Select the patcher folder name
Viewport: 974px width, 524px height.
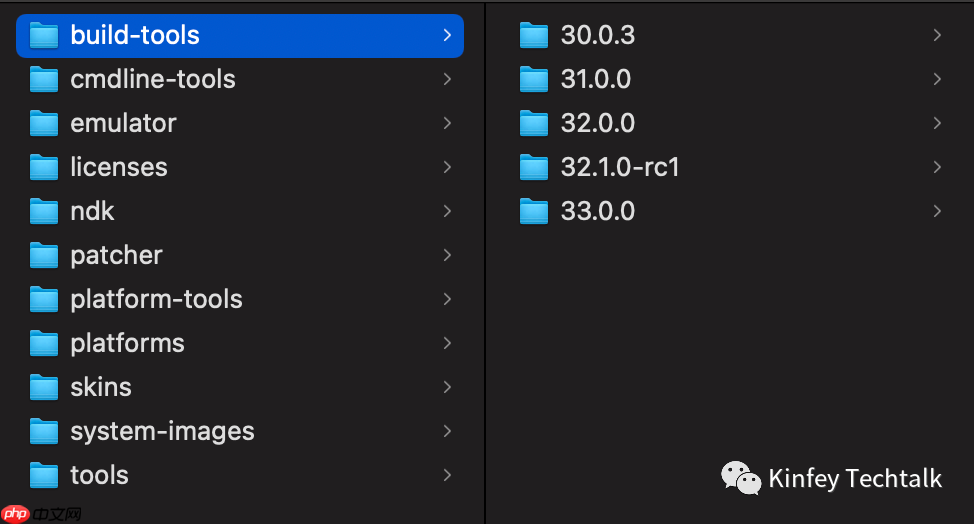click(116, 256)
